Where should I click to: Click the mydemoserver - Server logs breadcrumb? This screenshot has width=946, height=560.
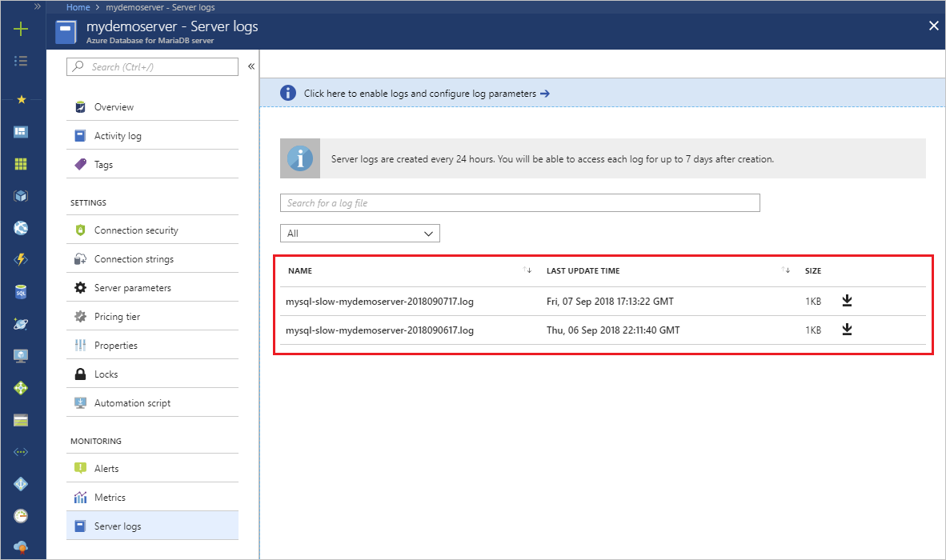point(160,7)
